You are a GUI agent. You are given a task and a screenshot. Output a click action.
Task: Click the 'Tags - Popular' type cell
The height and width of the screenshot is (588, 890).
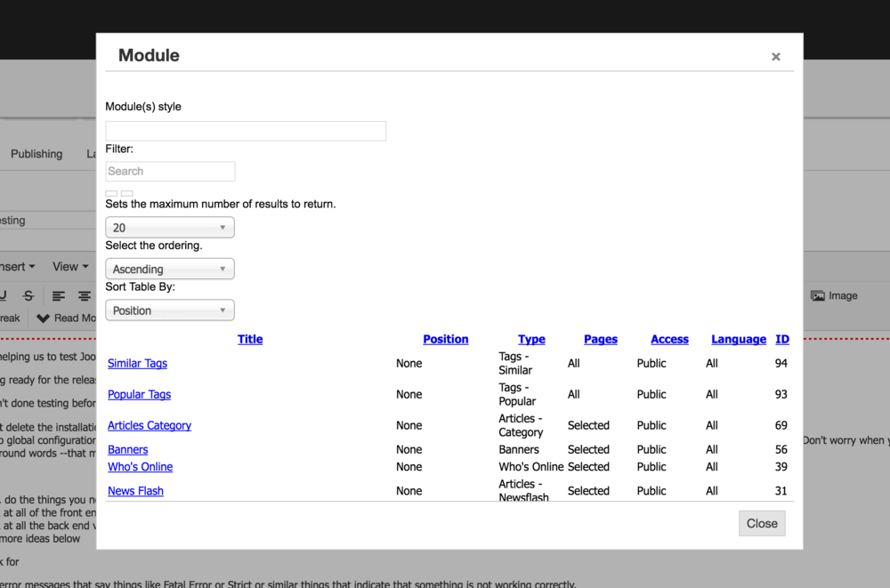click(x=517, y=394)
